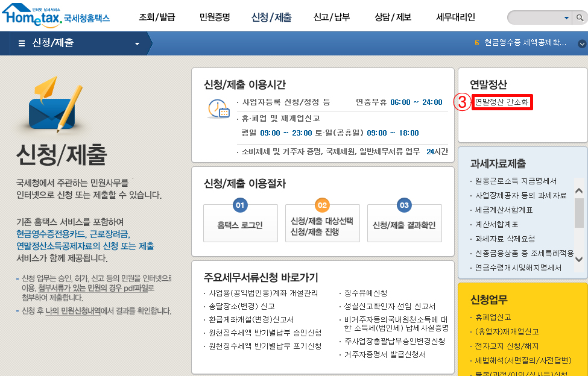Open 사업용(공익법인용)계좌 개설관리

[x=263, y=293]
